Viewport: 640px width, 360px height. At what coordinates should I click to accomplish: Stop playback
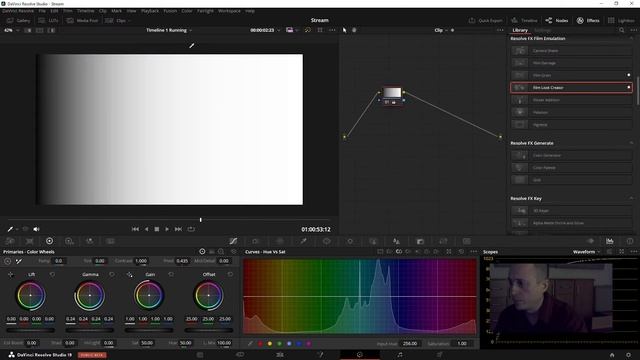coord(157,229)
